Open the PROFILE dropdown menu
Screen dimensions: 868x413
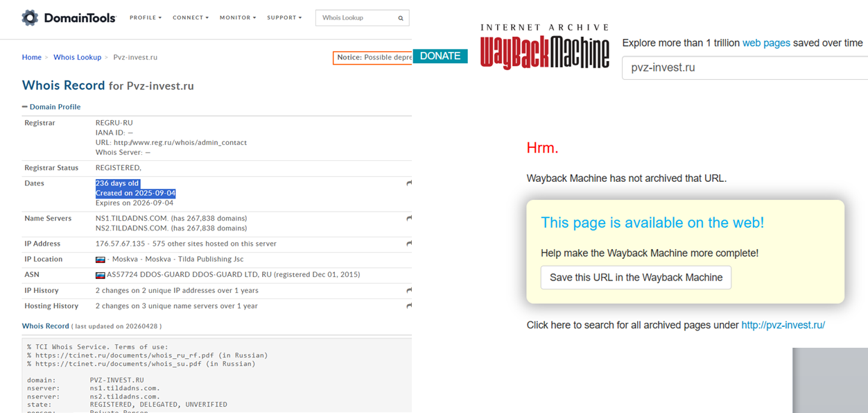[x=146, y=17]
